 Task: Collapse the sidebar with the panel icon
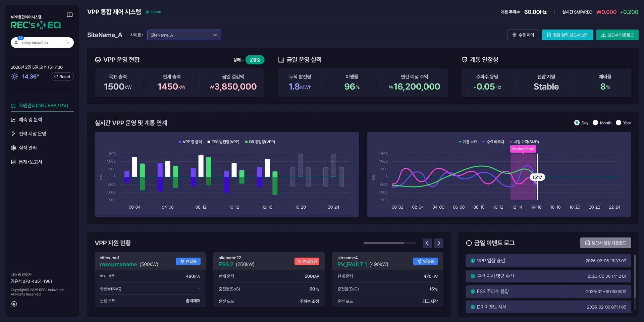click(x=70, y=15)
